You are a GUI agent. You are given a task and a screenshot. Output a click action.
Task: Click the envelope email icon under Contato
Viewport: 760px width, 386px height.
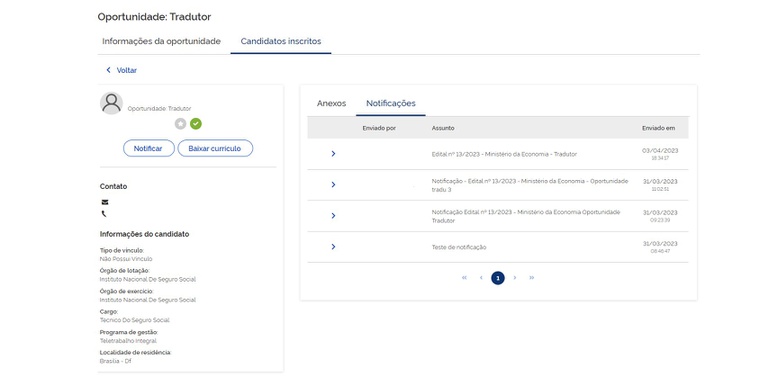[105, 202]
